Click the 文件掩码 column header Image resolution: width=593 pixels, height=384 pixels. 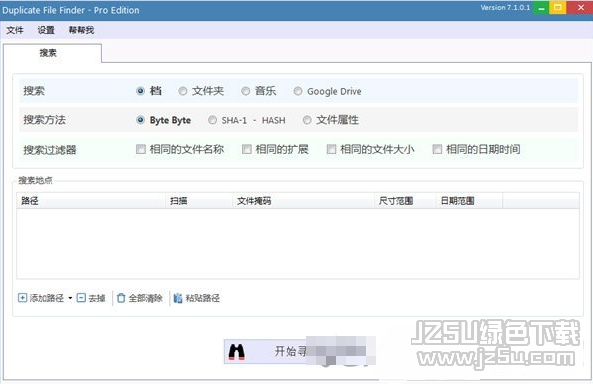(x=303, y=201)
